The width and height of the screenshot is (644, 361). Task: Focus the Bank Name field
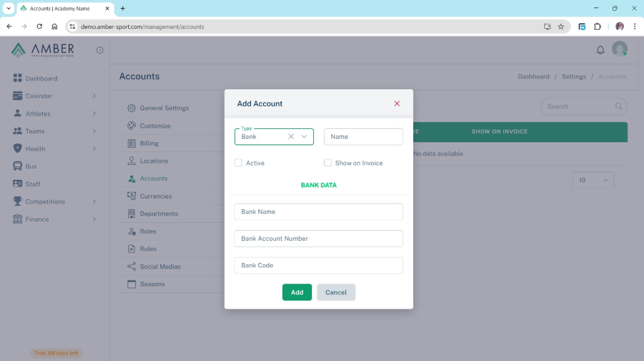(x=318, y=212)
